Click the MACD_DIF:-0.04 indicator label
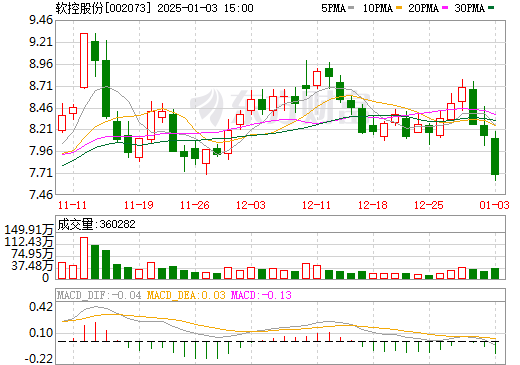 [x=99, y=295]
